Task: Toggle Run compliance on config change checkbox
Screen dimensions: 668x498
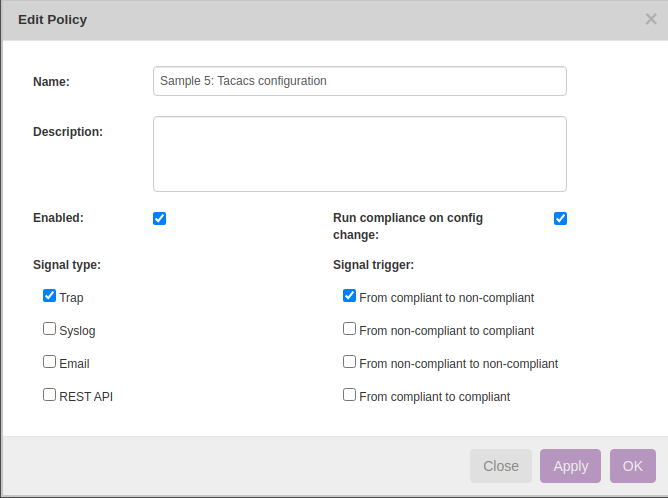Action: click(560, 219)
